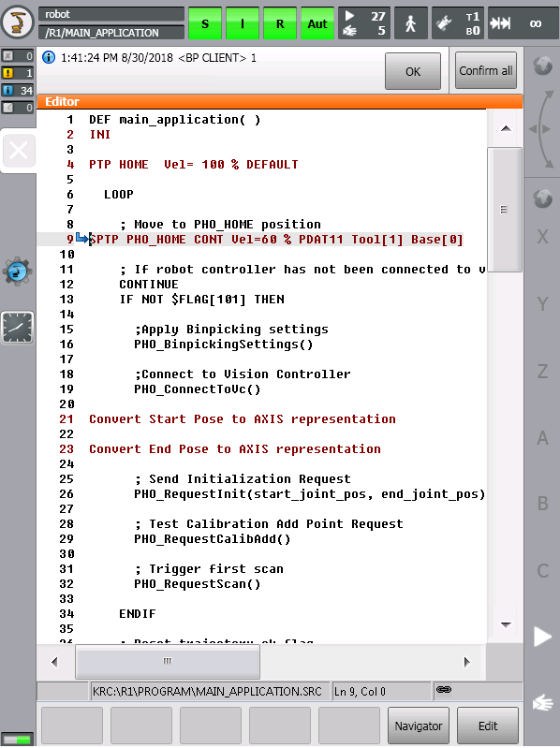Click the hand jog icon at bottom right
This screenshot has width=560, height=748.
[542, 702]
